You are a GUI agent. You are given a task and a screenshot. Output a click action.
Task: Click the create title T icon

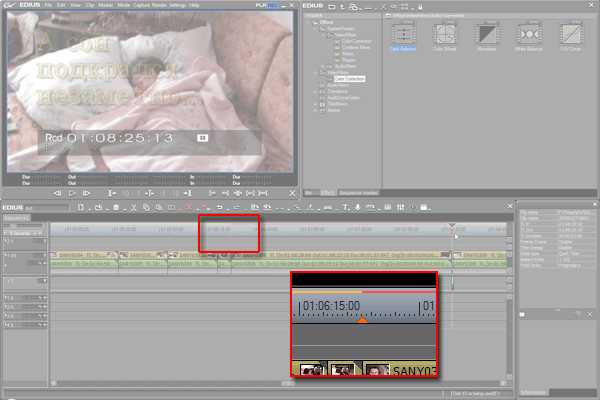point(346,207)
